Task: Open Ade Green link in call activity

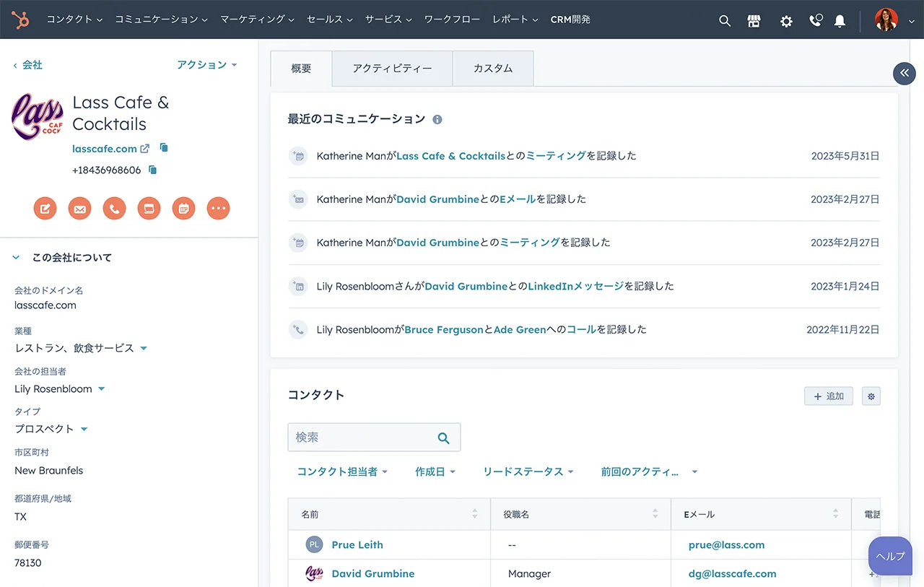Action: pos(520,329)
